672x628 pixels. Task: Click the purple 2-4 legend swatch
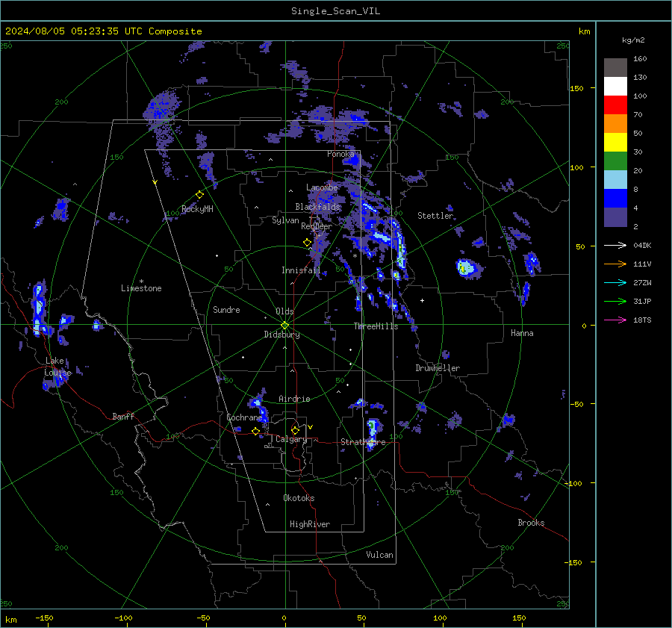[x=615, y=217]
